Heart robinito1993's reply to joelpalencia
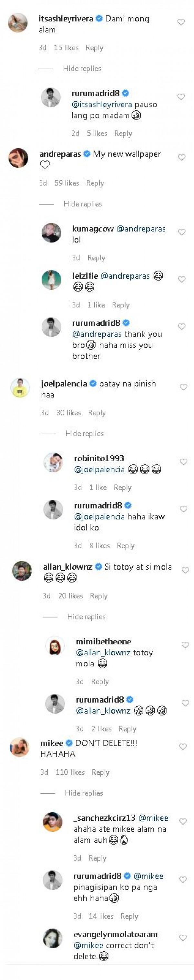Image resolution: width=194 pixels, height=980 pixels. (183, 462)
